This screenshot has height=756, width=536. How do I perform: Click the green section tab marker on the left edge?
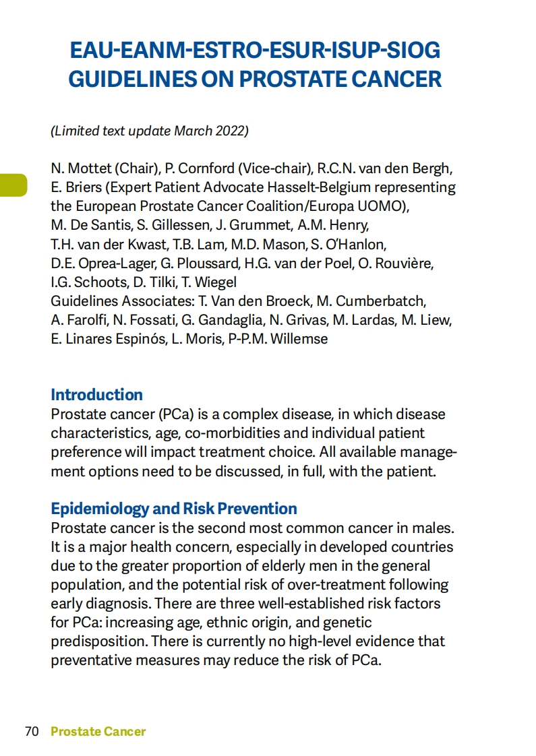tap(13, 185)
